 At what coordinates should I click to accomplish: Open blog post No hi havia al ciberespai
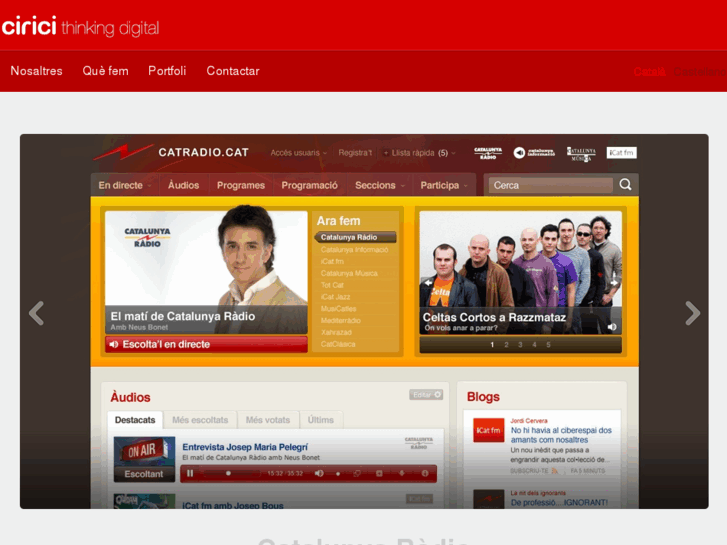[x=561, y=435]
